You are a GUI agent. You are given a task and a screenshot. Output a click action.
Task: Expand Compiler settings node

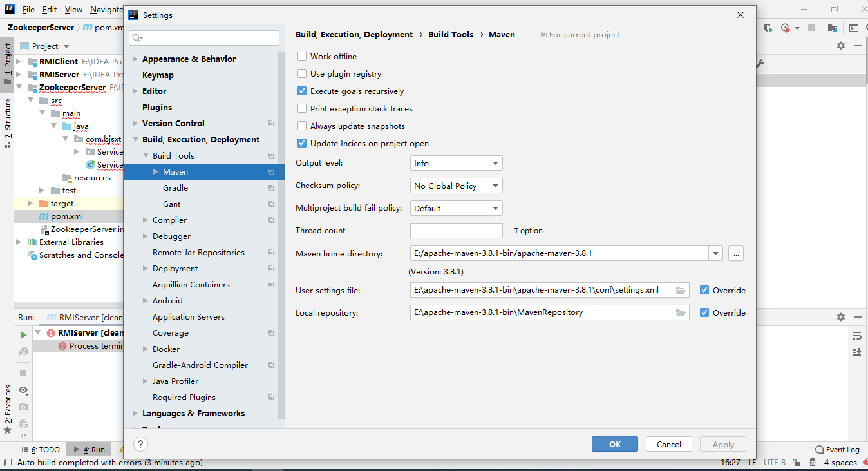tap(146, 220)
